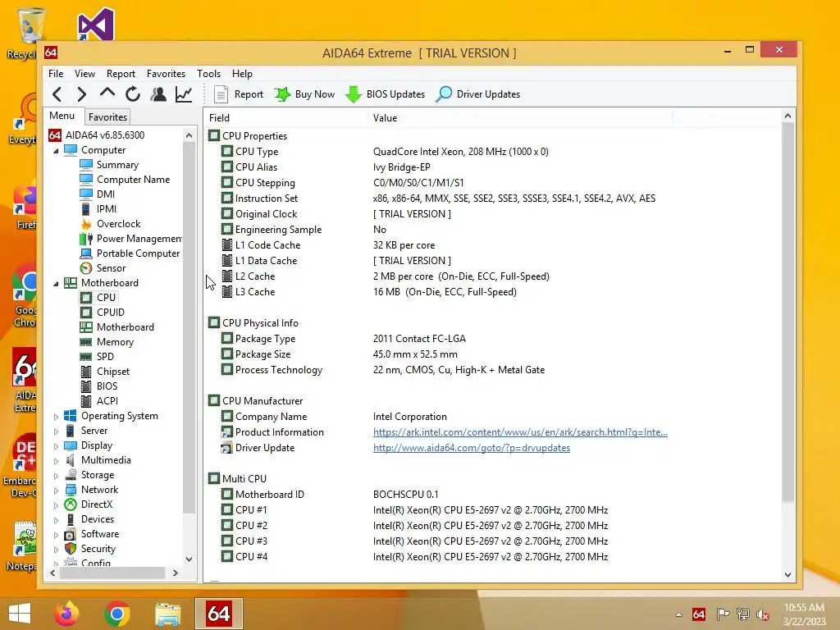Image resolution: width=840 pixels, height=630 pixels.
Task: Expand the Server tree node
Action: [x=57, y=431]
